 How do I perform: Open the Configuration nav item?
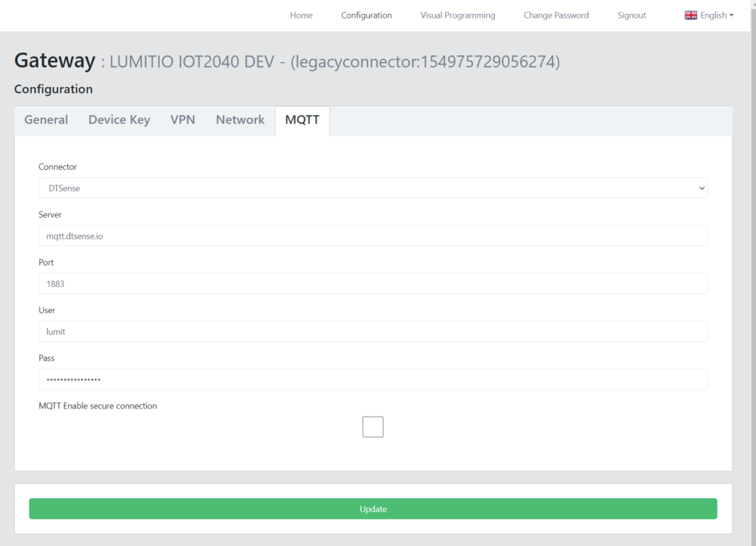tap(366, 16)
